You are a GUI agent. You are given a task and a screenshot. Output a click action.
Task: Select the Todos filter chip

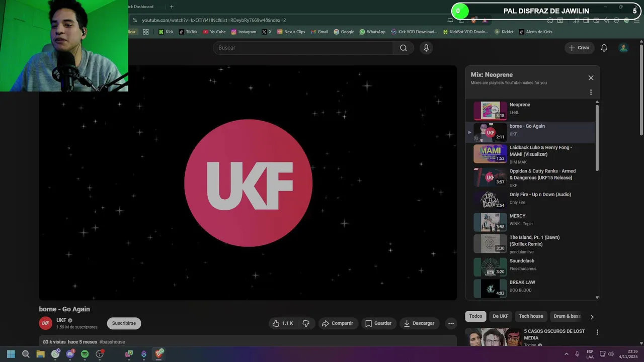point(475,316)
